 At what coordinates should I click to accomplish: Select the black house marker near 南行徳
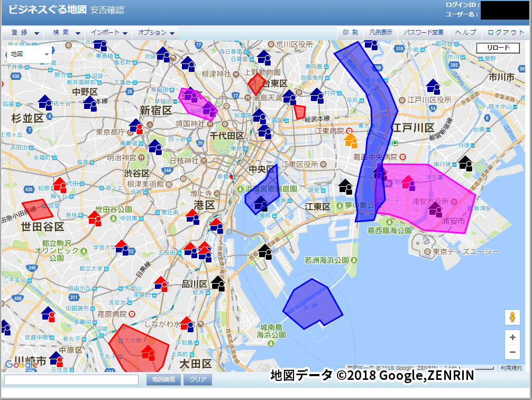(465, 163)
